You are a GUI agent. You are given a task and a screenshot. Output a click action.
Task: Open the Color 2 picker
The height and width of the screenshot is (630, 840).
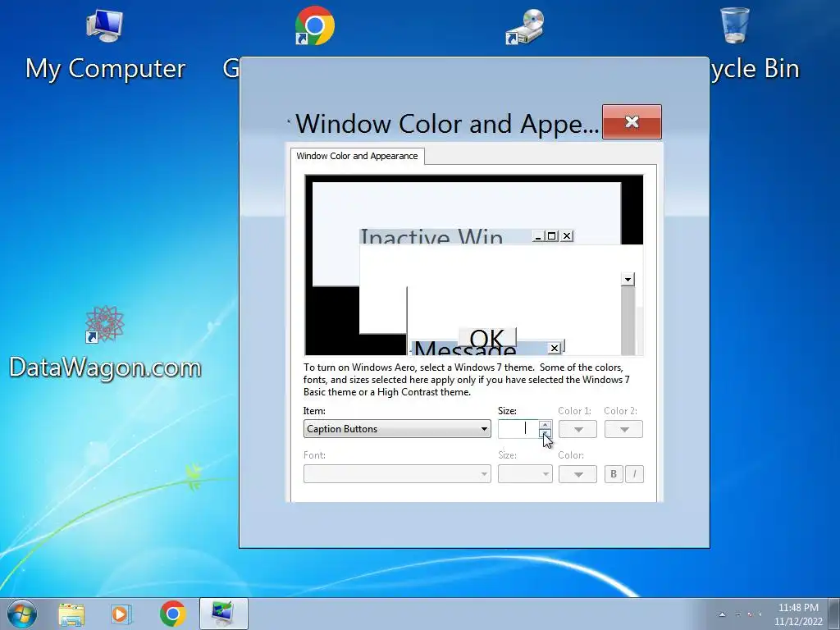[623, 429]
